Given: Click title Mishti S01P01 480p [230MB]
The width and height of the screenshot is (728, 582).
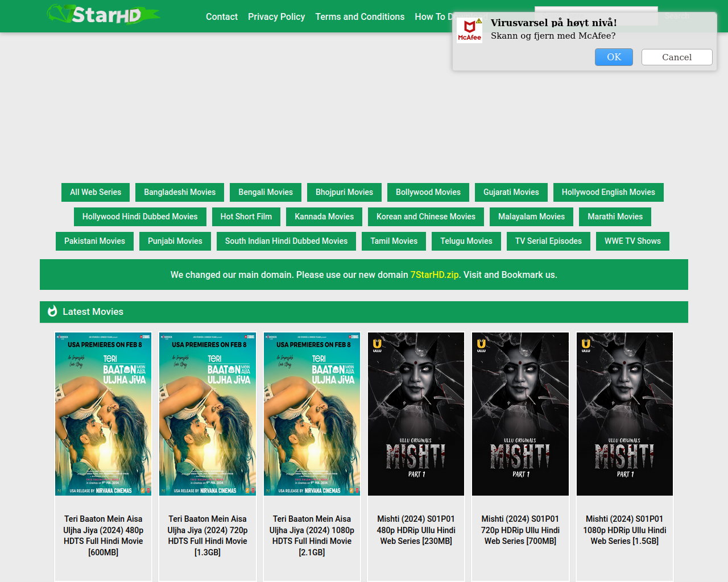Looking at the screenshot, I should 416,530.
